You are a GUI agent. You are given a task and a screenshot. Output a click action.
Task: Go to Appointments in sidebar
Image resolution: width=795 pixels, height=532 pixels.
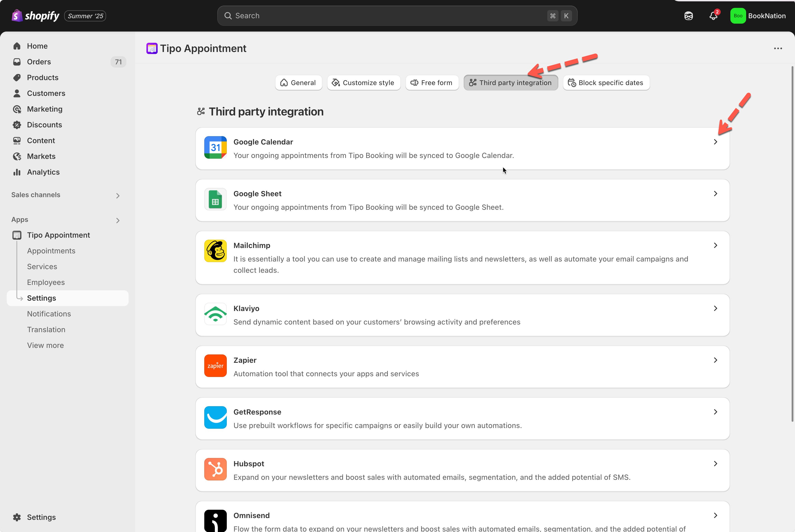tap(51, 251)
